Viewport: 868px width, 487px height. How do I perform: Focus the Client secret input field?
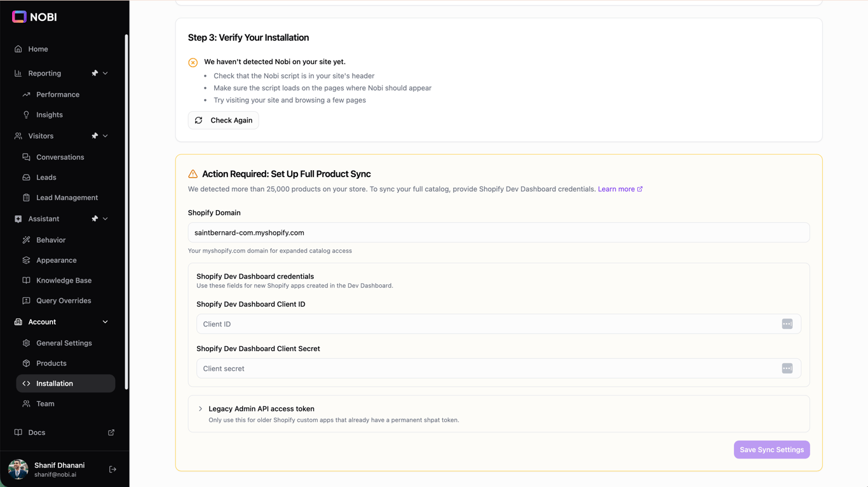coord(499,368)
